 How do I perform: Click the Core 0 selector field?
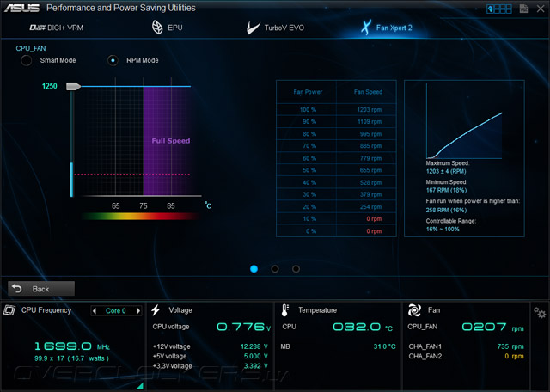click(116, 310)
